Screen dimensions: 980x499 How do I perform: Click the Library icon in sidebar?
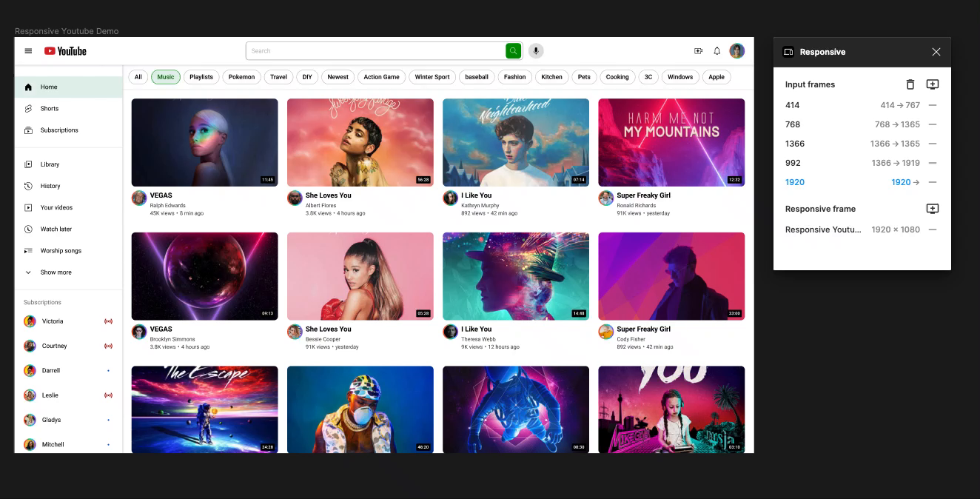point(28,164)
